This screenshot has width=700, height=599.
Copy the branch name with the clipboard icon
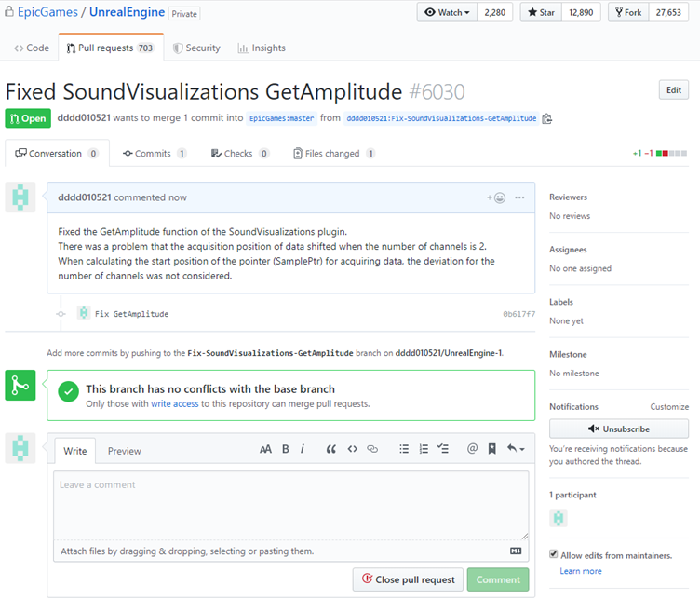547,118
